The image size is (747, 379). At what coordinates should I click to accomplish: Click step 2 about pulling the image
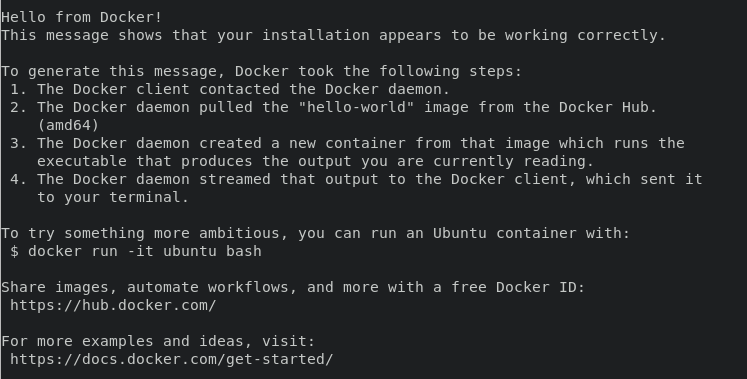(333, 107)
